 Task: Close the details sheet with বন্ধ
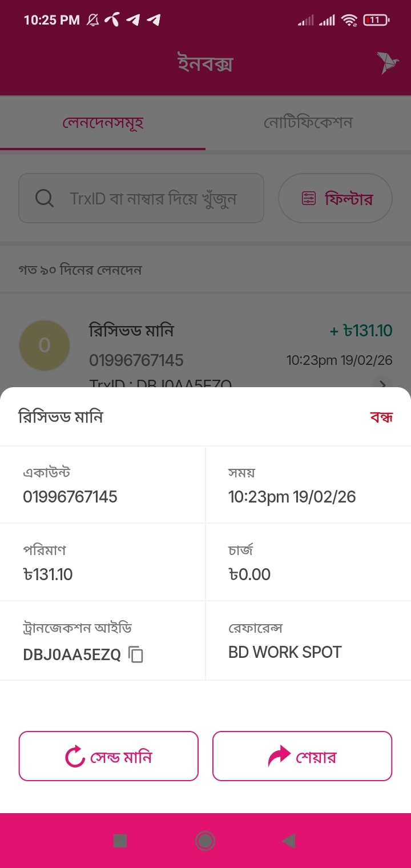tap(381, 417)
